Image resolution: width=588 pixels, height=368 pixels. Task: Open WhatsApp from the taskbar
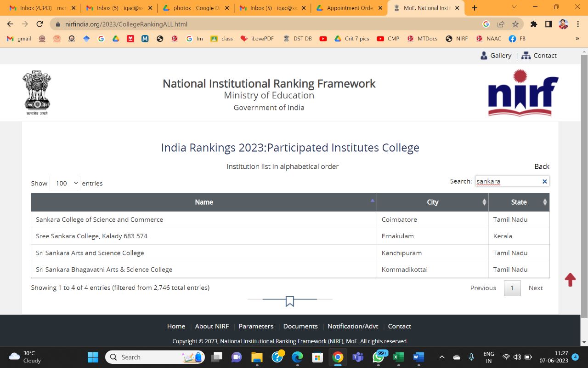[378, 357]
